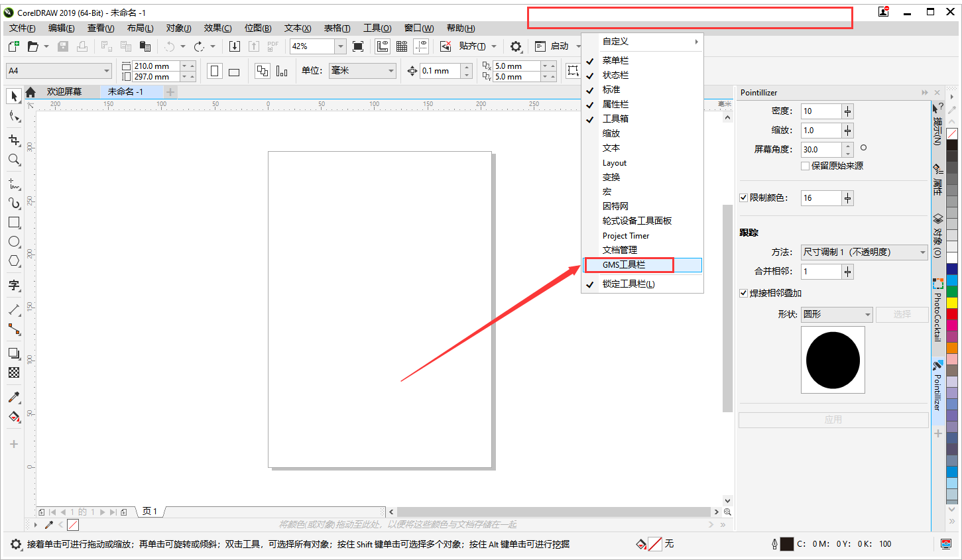
Task: Switch to the 欢迎屏幕 tab
Action: click(64, 92)
